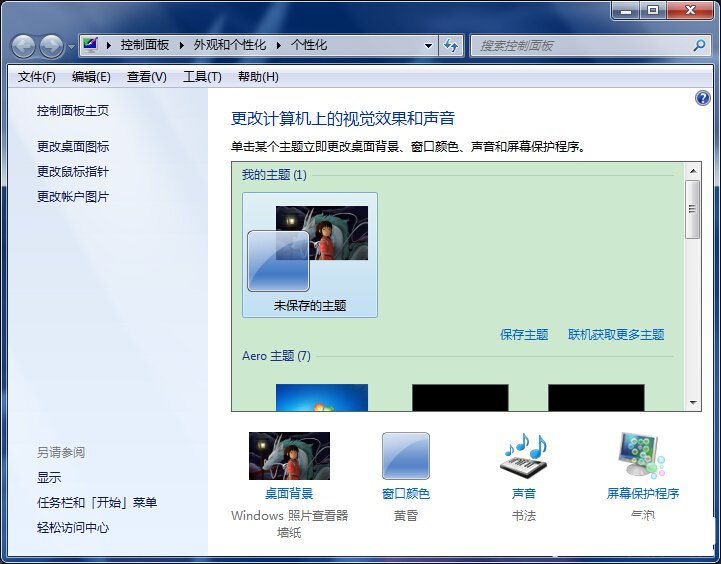Click the 声音 text link
Viewport: 721px width, 564px height.
click(524, 494)
